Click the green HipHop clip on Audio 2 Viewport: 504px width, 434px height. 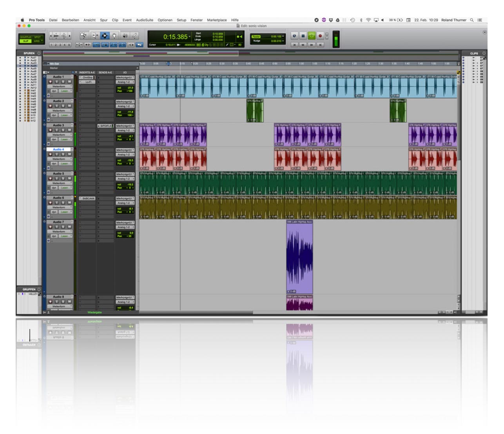[255, 111]
